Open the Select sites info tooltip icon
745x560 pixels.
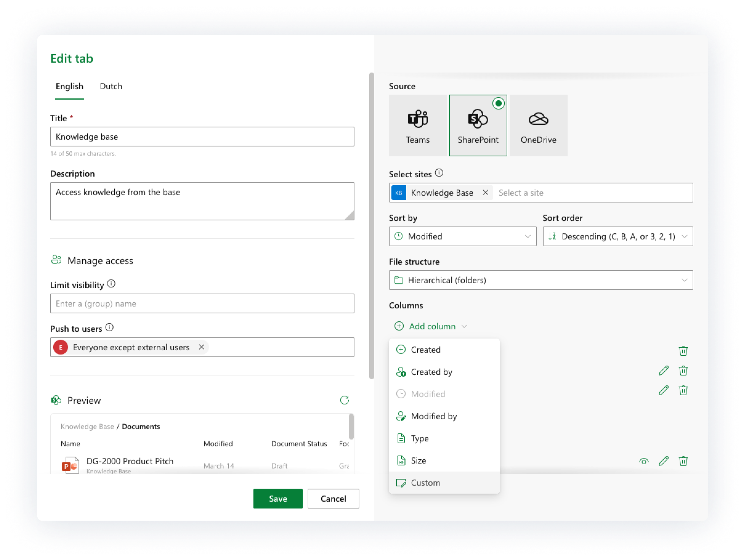439,173
